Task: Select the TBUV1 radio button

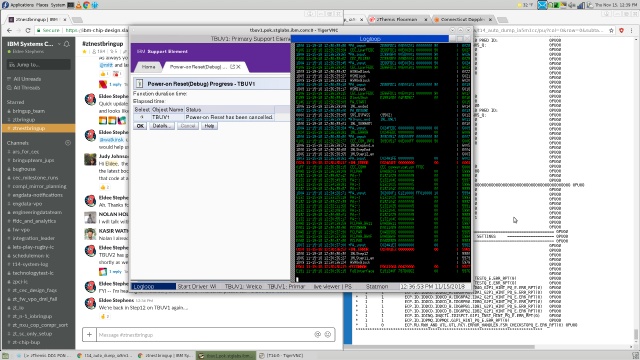Action: tap(142, 117)
